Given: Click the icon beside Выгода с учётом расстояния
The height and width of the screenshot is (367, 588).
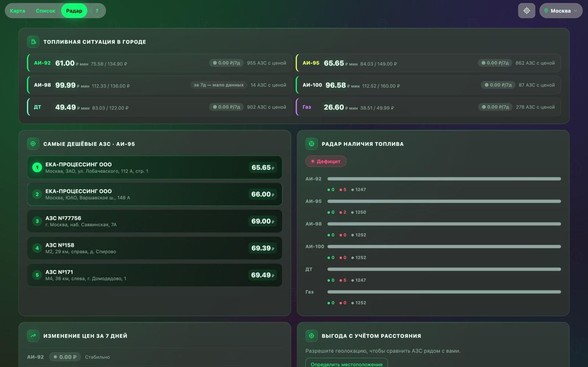Looking at the screenshot, I should click(x=311, y=336).
